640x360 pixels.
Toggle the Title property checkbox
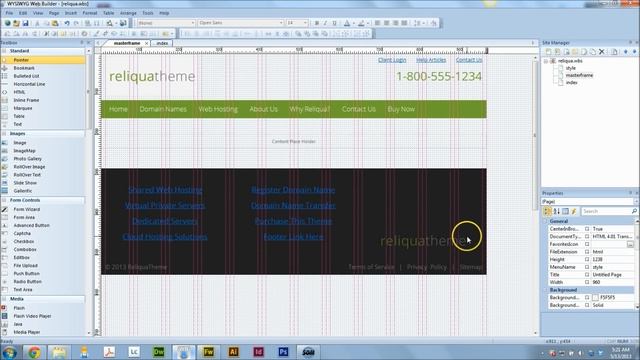[x=587, y=275]
